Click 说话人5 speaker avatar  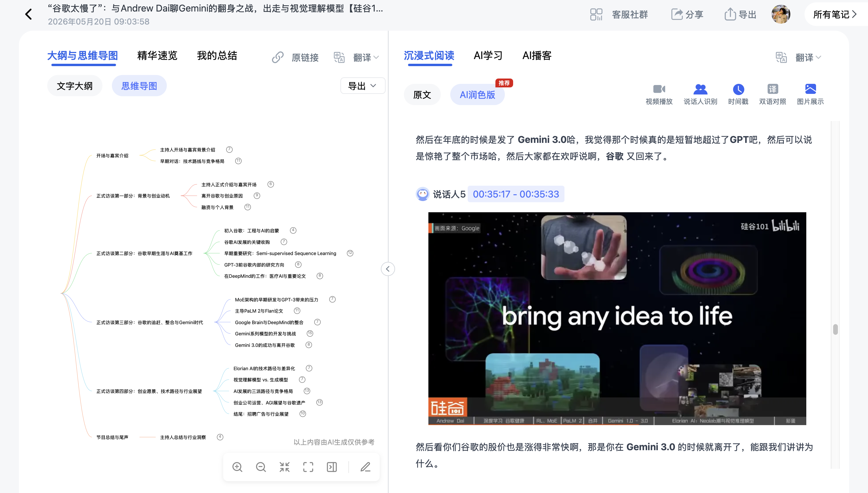tap(422, 194)
